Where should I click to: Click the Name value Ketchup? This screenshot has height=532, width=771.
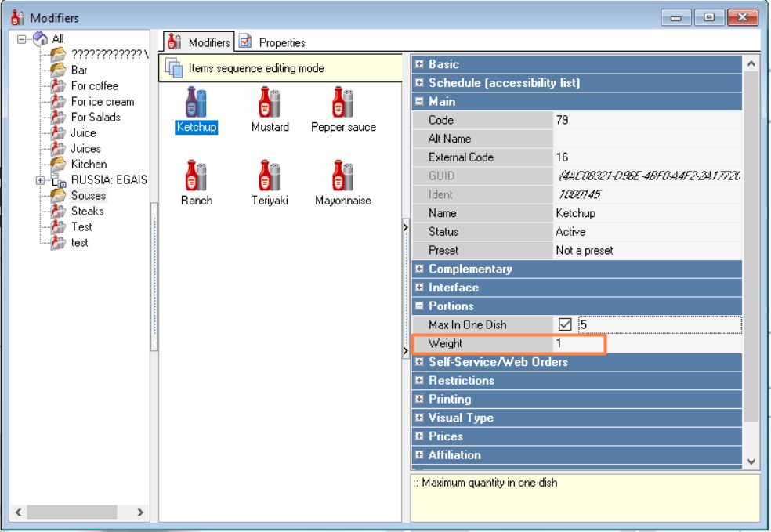[575, 213]
